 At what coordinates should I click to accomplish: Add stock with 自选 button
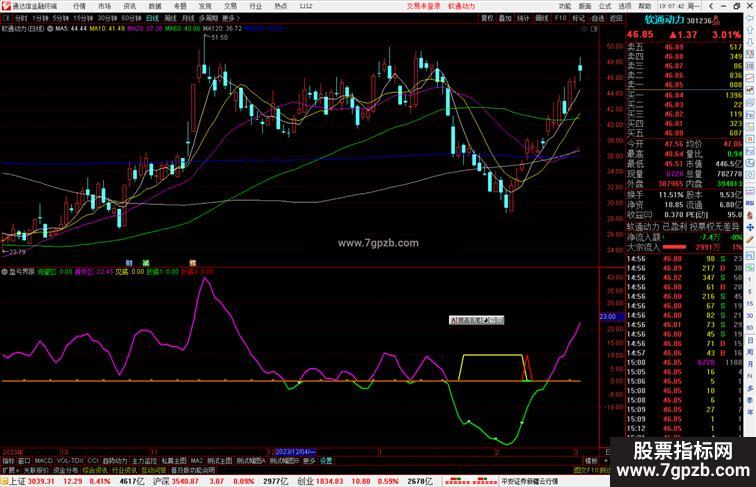pos(597,18)
